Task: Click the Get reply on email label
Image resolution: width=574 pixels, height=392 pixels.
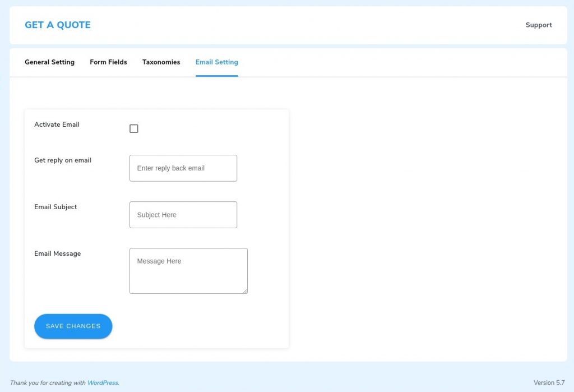Action: 62,160
